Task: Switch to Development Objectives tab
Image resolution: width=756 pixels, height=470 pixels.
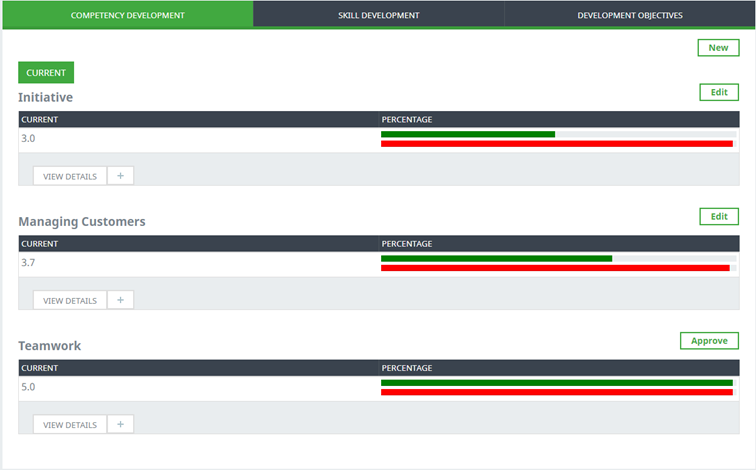Action: pyautogui.click(x=630, y=15)
